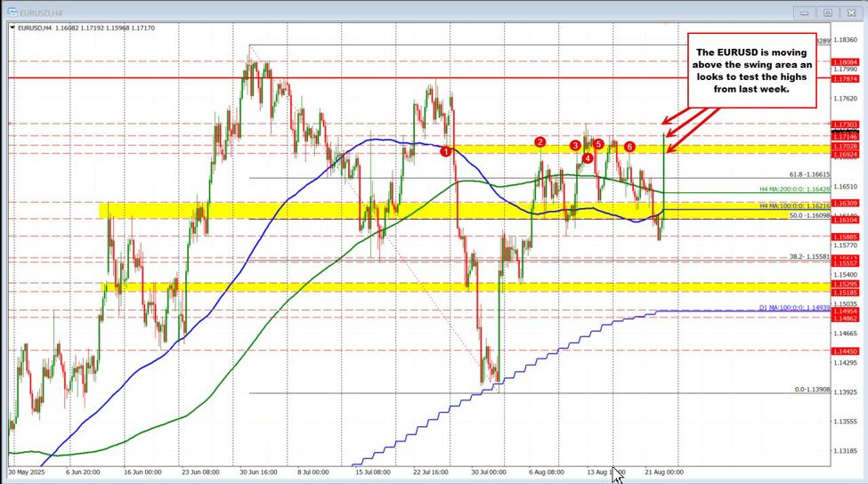Select the D1 MA 100 label
Screen dimensions: 868x484
coord(794,308)
